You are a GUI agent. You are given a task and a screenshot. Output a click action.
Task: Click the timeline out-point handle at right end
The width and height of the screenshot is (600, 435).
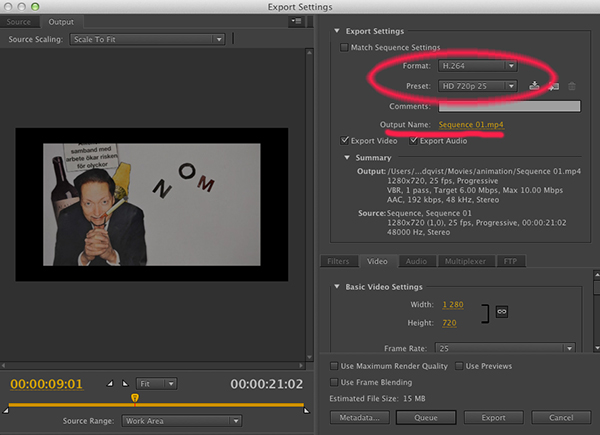pos(307,411)
